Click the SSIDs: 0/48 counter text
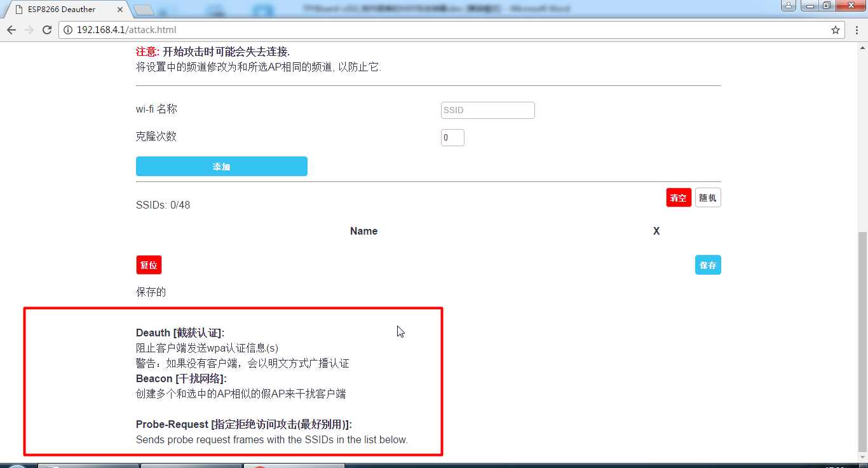This screenshot has height=468, width=868. coord(163,205)
